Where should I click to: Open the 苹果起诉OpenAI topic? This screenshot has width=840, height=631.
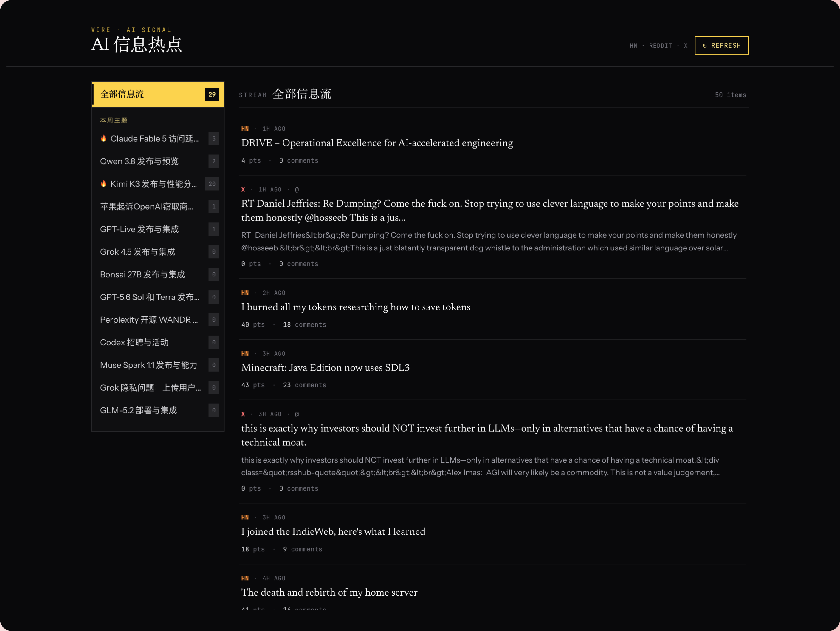158,206
